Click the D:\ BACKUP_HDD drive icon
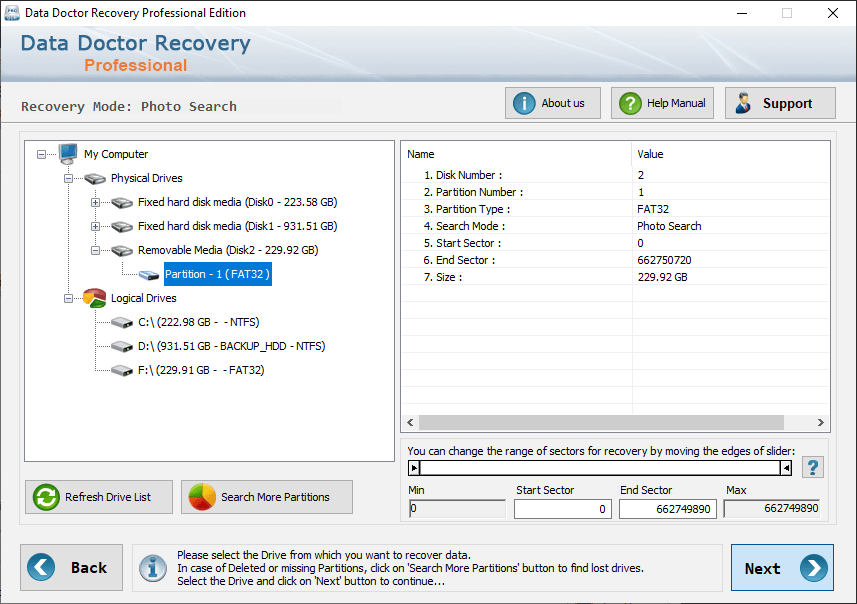 coord(122,347)
